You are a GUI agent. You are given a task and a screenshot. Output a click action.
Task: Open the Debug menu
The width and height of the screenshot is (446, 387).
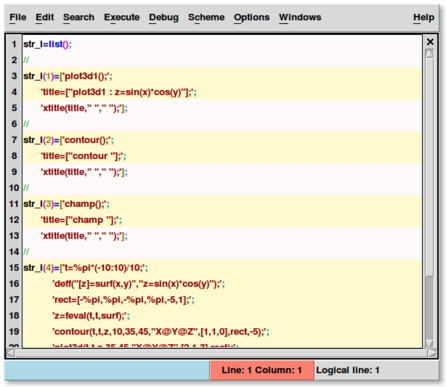pos(164,17)
